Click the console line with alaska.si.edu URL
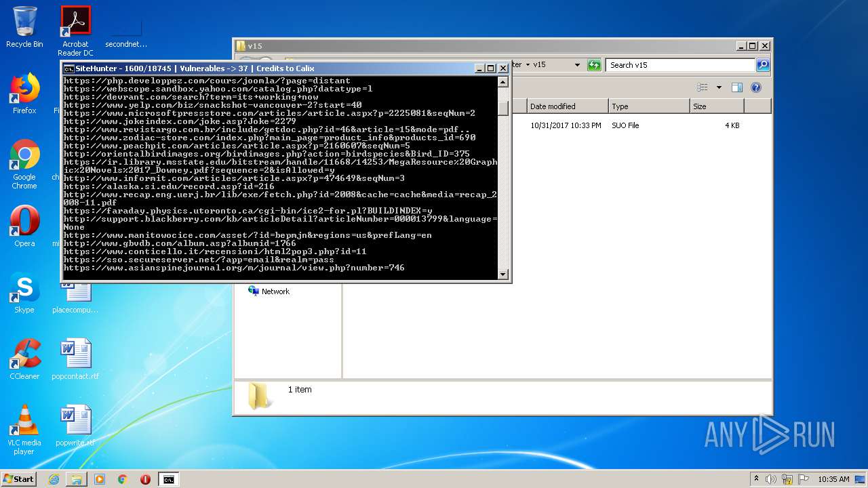The height and width of the screenshot is (488, 868). tap(169, 186)
